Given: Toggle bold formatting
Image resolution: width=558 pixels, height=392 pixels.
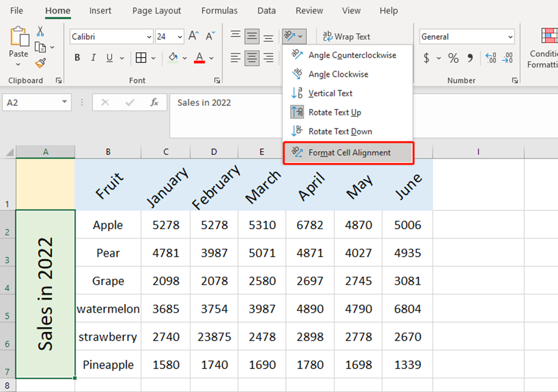Looking at the screenshot, I should [x=77, y=57].
